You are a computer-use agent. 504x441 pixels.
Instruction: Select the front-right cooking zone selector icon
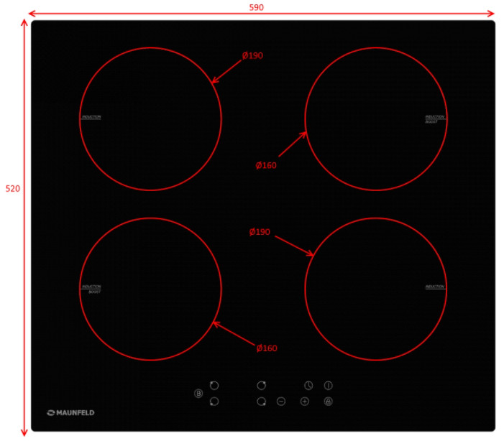click(262, 401)
